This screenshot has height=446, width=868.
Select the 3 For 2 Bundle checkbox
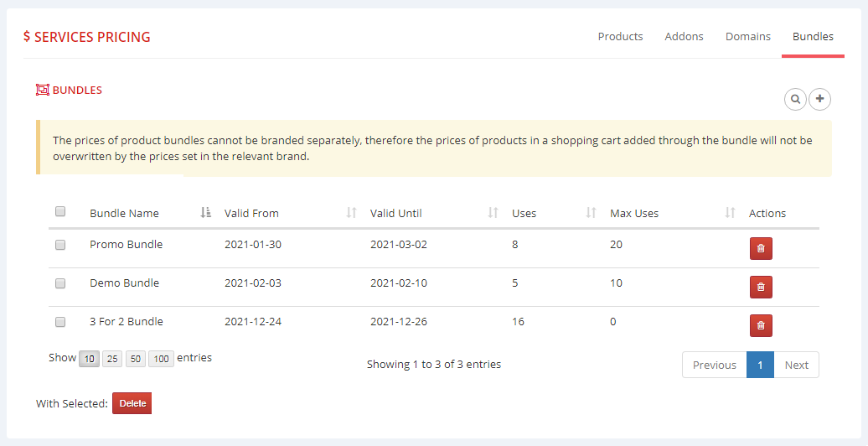click(x=60, y=322)
